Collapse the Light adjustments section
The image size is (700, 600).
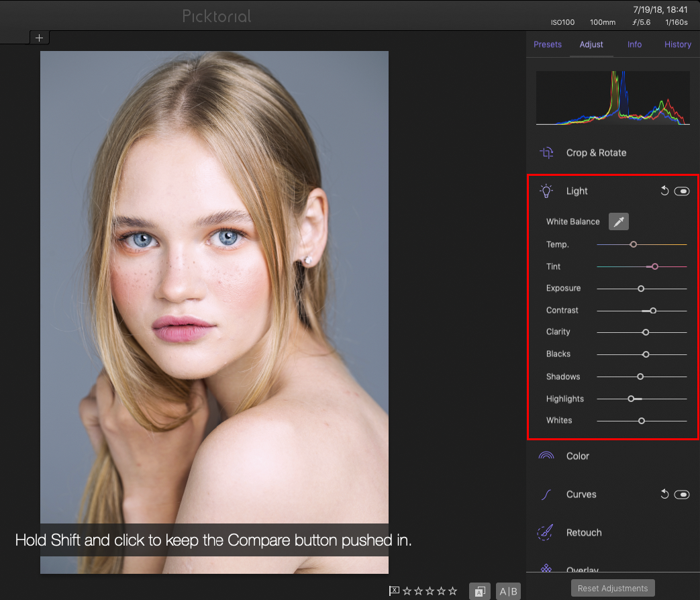pyautogui.click(x=577, y=191)
